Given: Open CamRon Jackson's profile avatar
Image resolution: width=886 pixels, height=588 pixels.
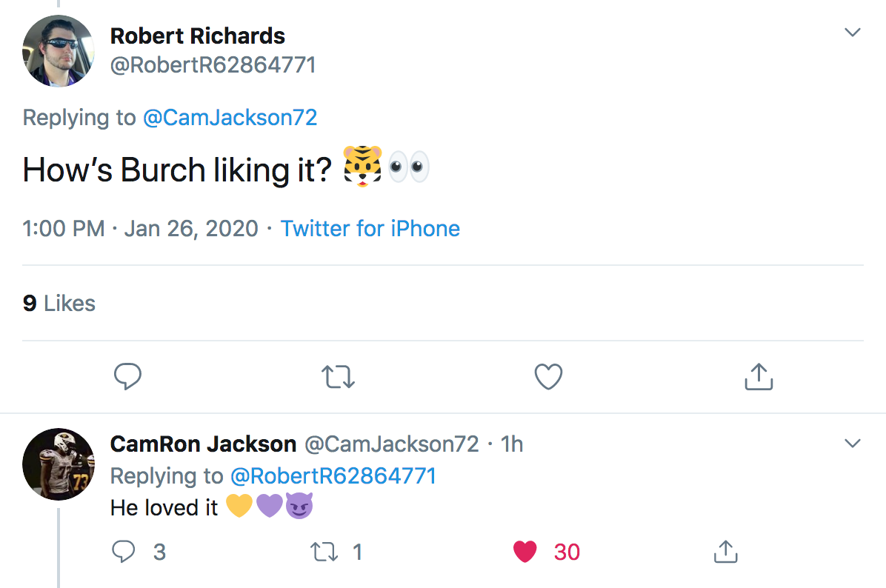Looking at the screenshot, I should [59, 464].
